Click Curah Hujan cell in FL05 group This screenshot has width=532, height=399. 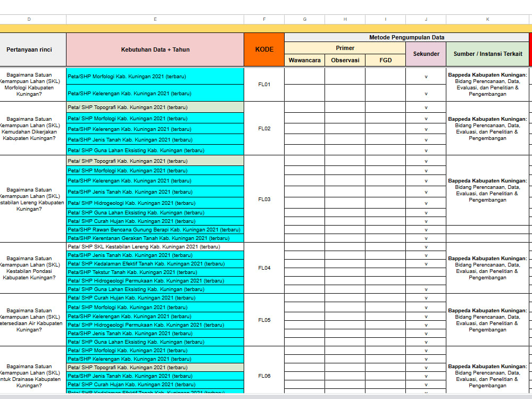click(x=155, y=298)
